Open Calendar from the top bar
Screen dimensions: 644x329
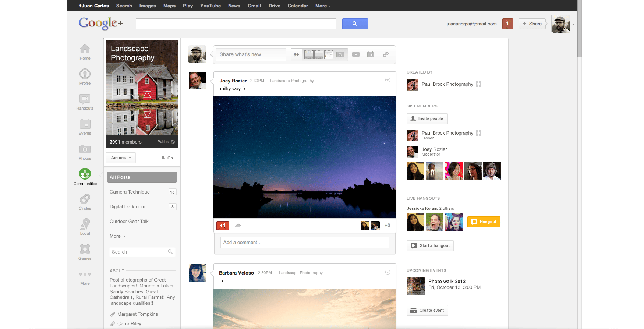click(298, 6)
